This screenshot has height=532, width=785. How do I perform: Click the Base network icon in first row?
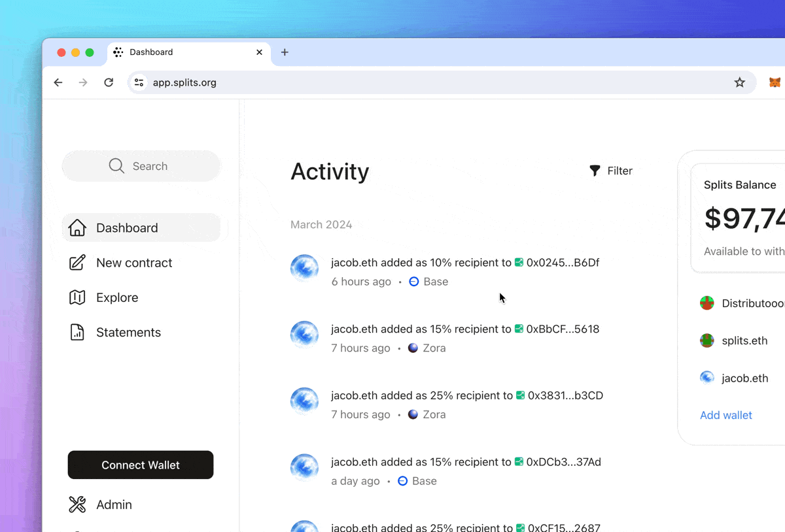(413, 282)
